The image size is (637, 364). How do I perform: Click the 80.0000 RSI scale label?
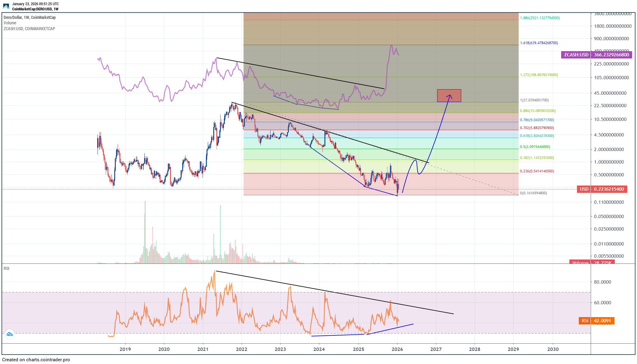(602, 282)
